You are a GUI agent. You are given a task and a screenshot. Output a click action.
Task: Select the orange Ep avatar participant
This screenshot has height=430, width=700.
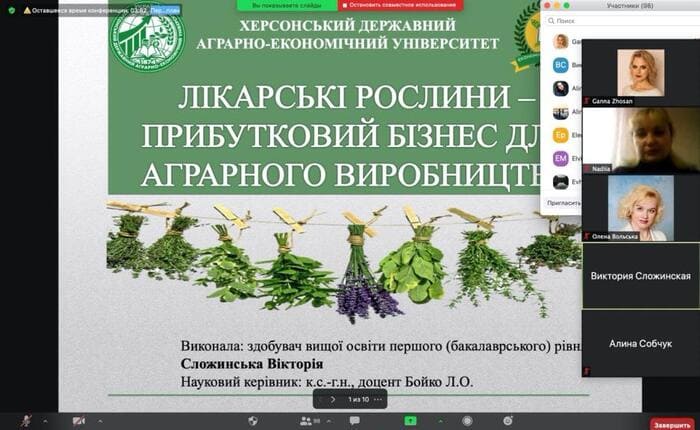coord(561,135)
